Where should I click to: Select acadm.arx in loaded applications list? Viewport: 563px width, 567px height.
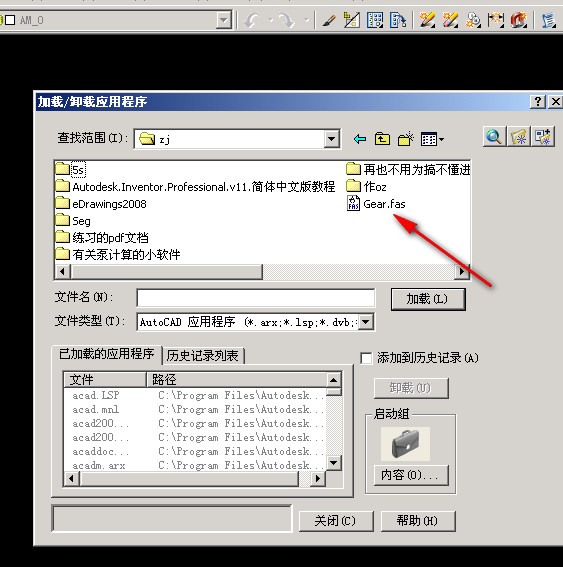coord(99,465)
